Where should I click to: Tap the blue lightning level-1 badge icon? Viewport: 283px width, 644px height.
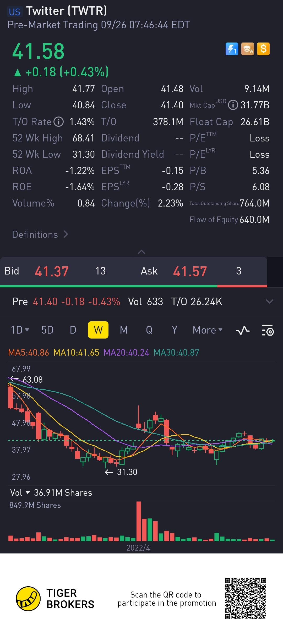pos(232,49)
